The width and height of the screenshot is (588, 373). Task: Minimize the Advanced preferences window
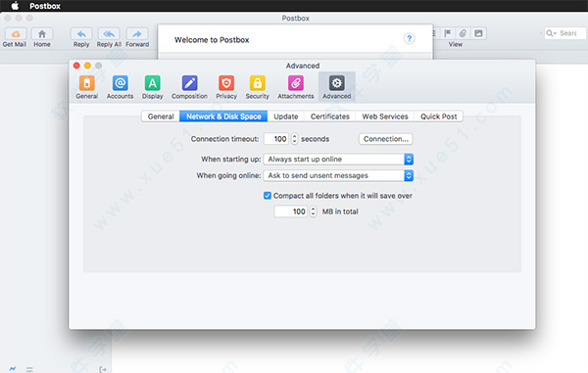coord(87,66)
